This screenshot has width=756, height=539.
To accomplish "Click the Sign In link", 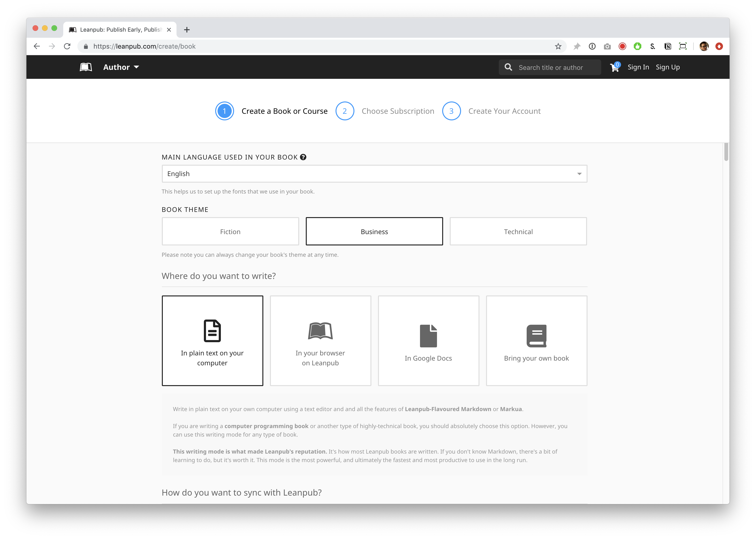I will point(638,67).
